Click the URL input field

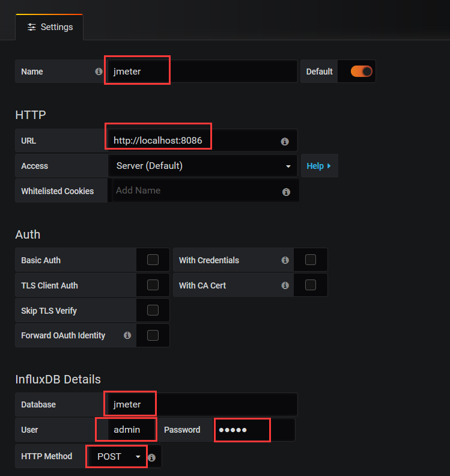point(202,141)
